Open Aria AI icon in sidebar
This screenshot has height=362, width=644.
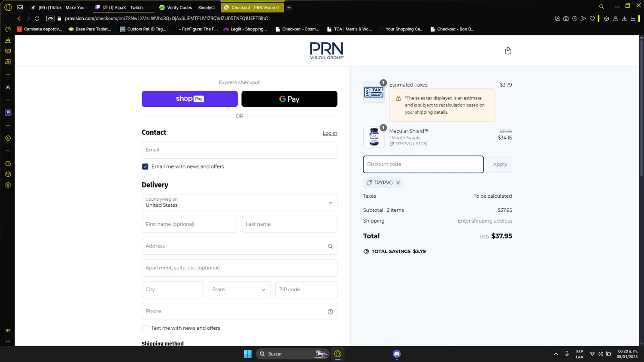[8, 87]
